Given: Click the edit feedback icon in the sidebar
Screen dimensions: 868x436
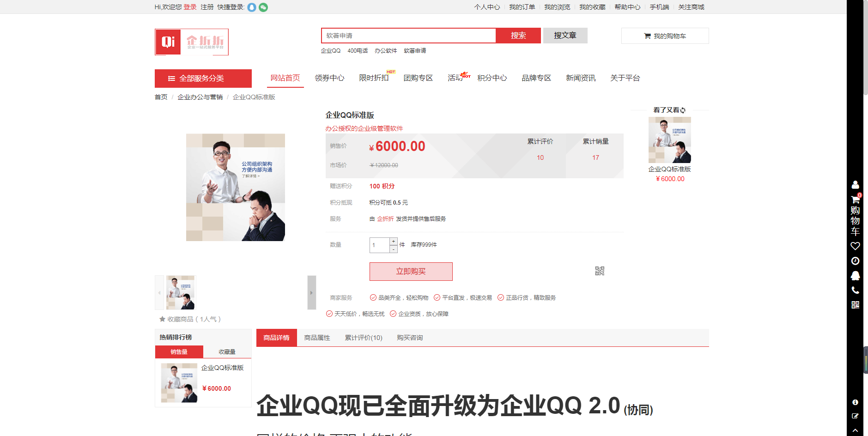Looking at the screenshot, I should click(x=855, y=416).
